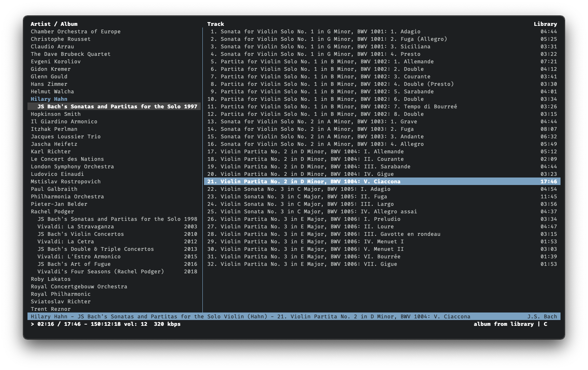Select artist Claudio Arrau
Image resolution: width=588 pixels, height=370 pixels.
[x=52, y=47]
